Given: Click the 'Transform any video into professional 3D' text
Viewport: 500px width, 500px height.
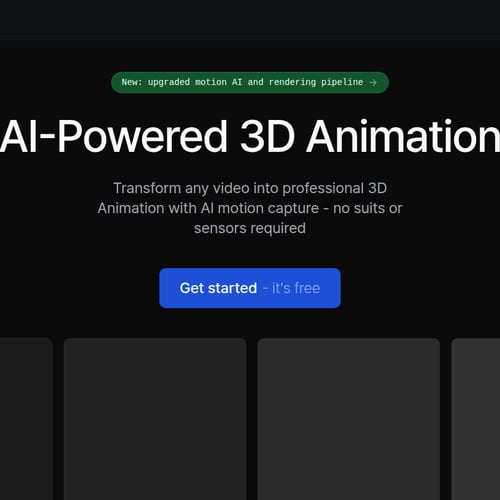Looking at the screenshot, I should [x=250, y=188].
